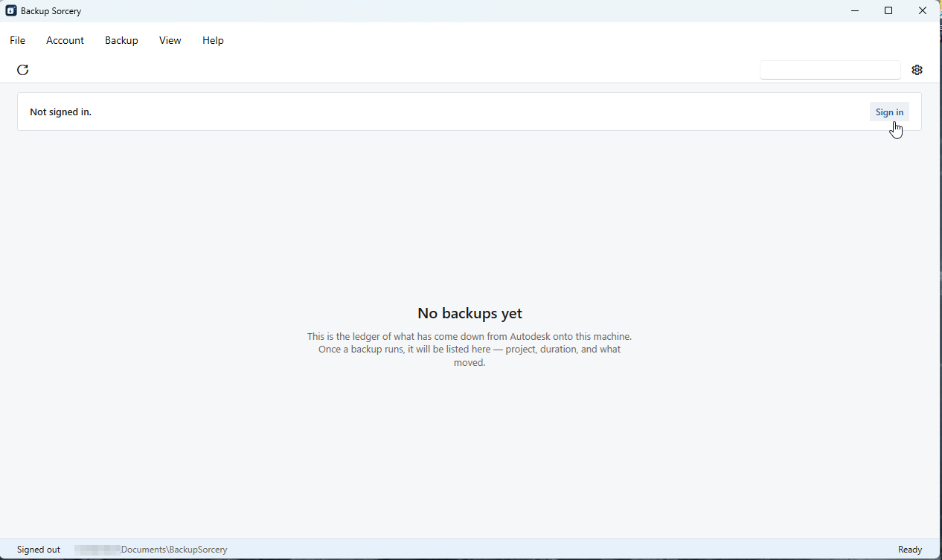
Task: Open settings via the gear icon
Action: point(917,70)
